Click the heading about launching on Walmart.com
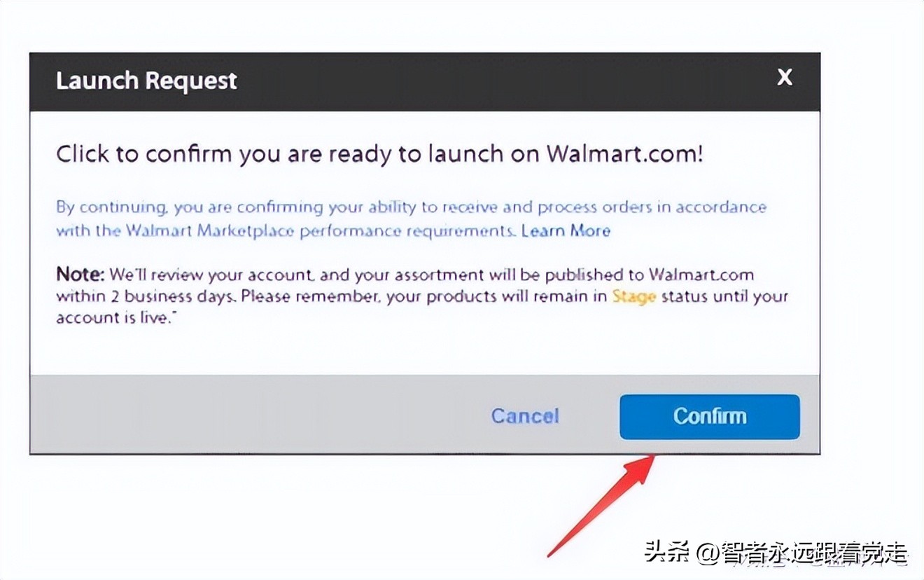Image resolution: width=924 pixels, height=580 pixels. point(379,154)
